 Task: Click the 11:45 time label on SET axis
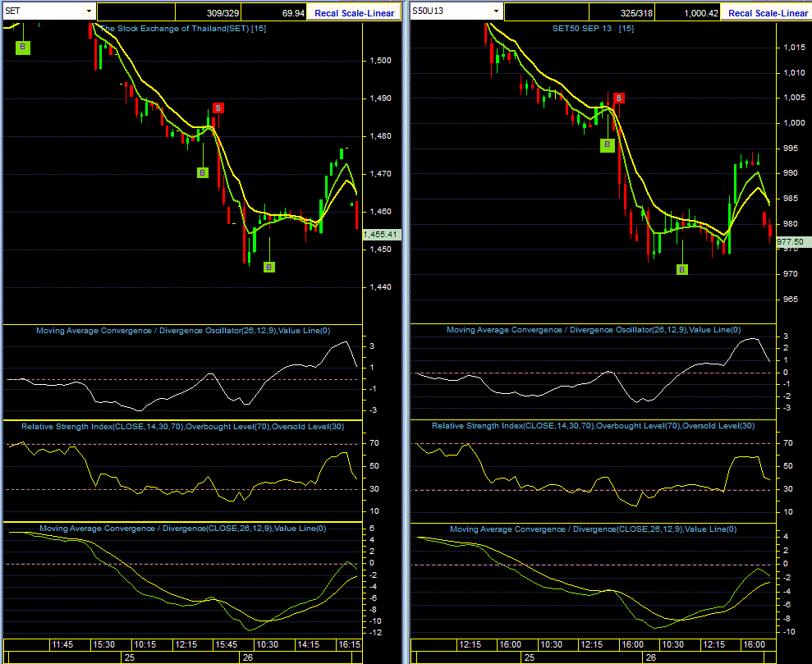tap(62, 644)
